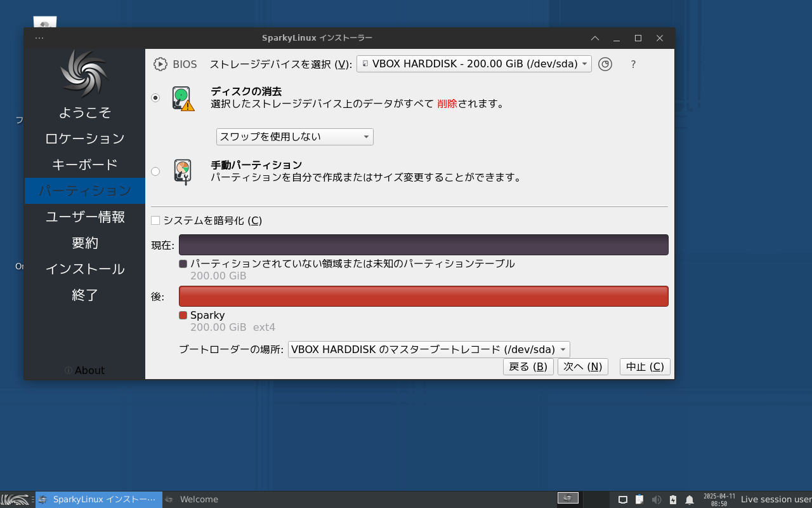Click the red 削除 warning word
The width and height of the screenshot is (812, 508).
tap(447, 104)
